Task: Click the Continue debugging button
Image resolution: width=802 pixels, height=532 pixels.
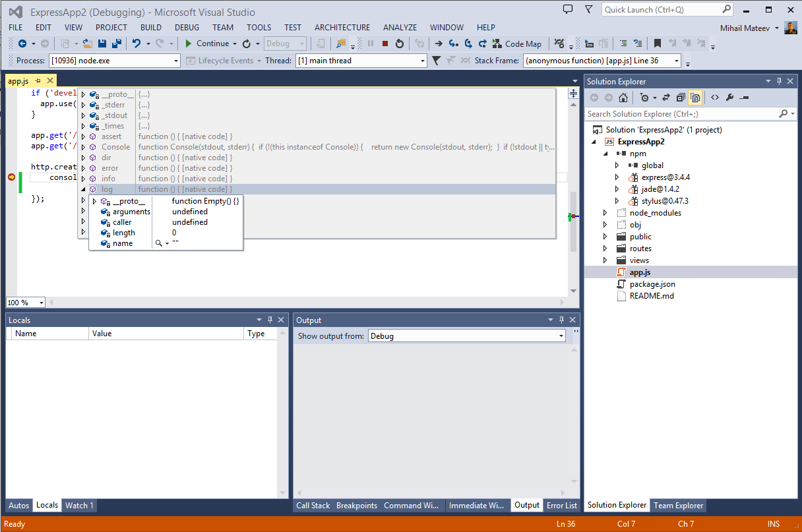Action: click(x=207, y=44)
